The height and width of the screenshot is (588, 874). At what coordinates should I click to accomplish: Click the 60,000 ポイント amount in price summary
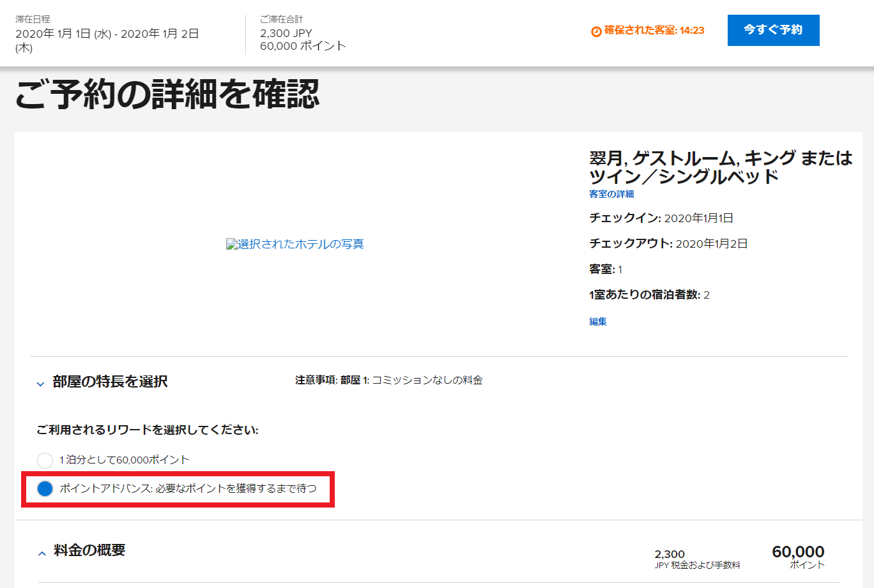click(x=798, y=555)
